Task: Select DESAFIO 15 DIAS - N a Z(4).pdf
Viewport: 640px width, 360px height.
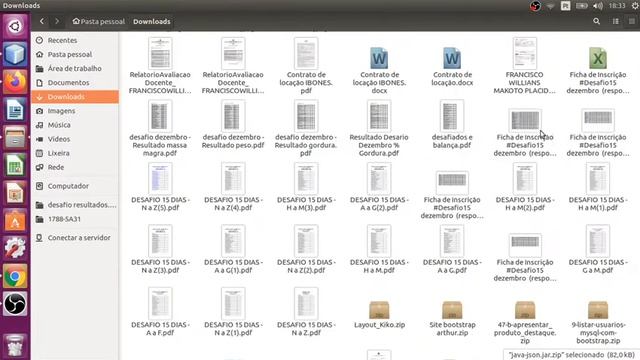Action: (233, 187)
